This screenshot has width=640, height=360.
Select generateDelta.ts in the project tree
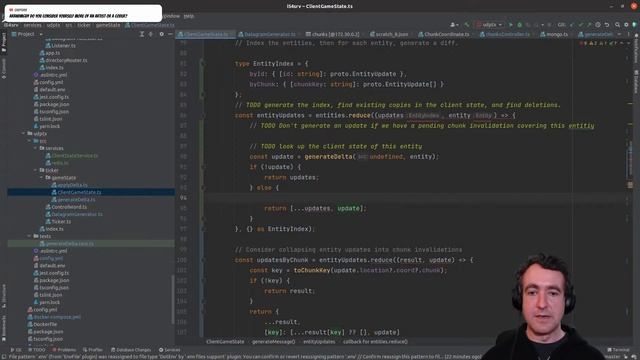tap(76, 200)
